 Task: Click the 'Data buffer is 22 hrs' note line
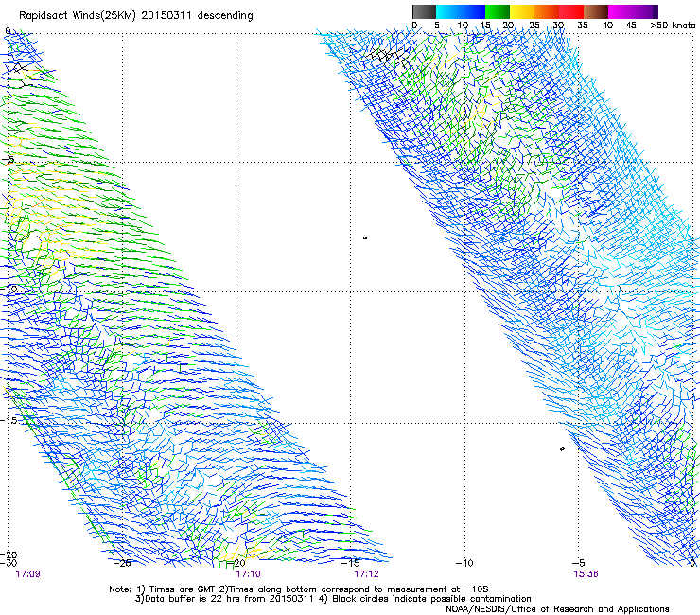pos(333,599)
